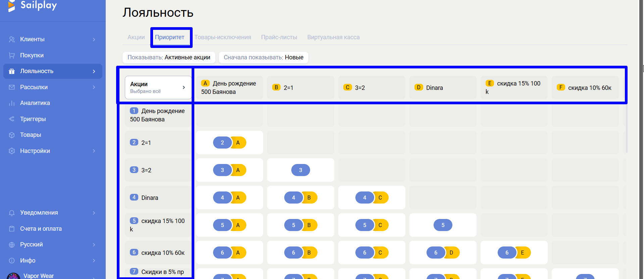The height and width of the screenshot is (279, 644).
Task: Expand the Настройки sidebar chevron
Action: (x=94, y=151)
